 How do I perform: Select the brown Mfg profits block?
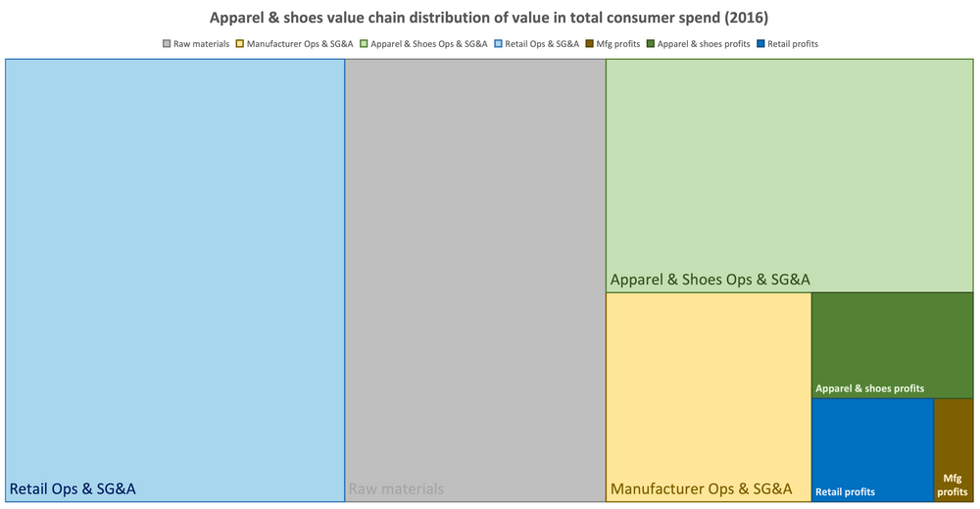954,450
